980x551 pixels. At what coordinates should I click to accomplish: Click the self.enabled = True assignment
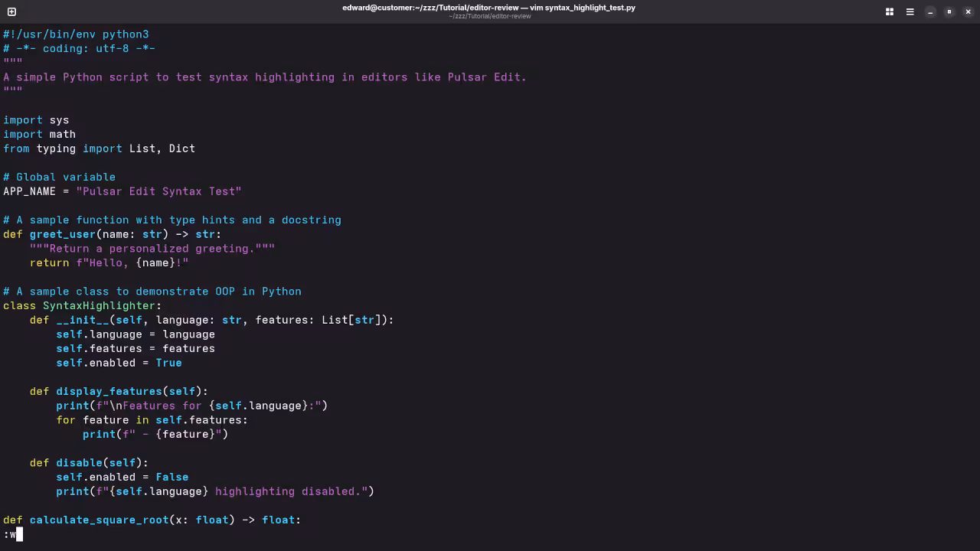pyautogui.click(x=119, y=363)
